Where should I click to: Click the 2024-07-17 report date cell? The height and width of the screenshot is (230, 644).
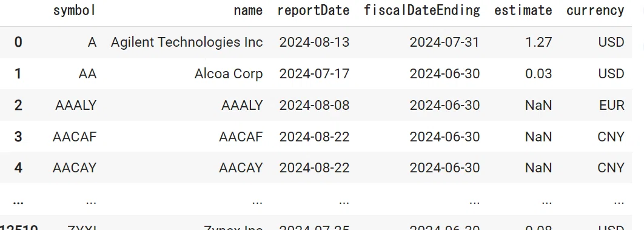314,74
